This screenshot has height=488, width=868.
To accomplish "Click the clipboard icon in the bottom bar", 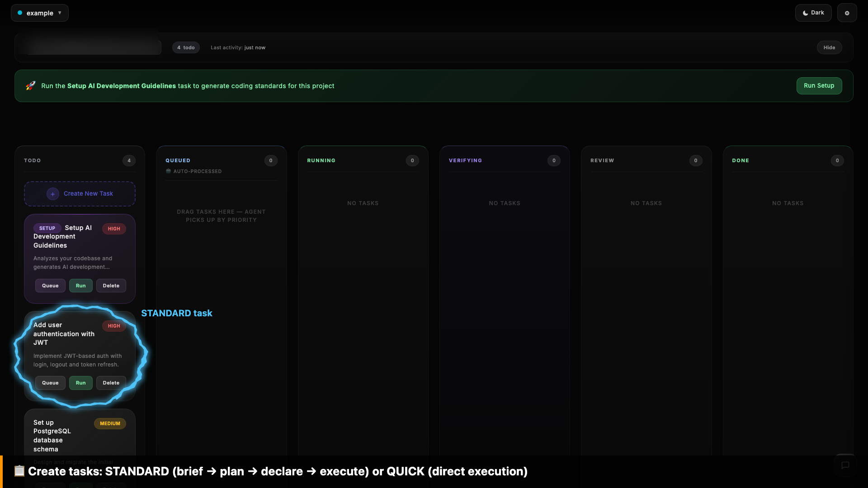I will point(19,471).
